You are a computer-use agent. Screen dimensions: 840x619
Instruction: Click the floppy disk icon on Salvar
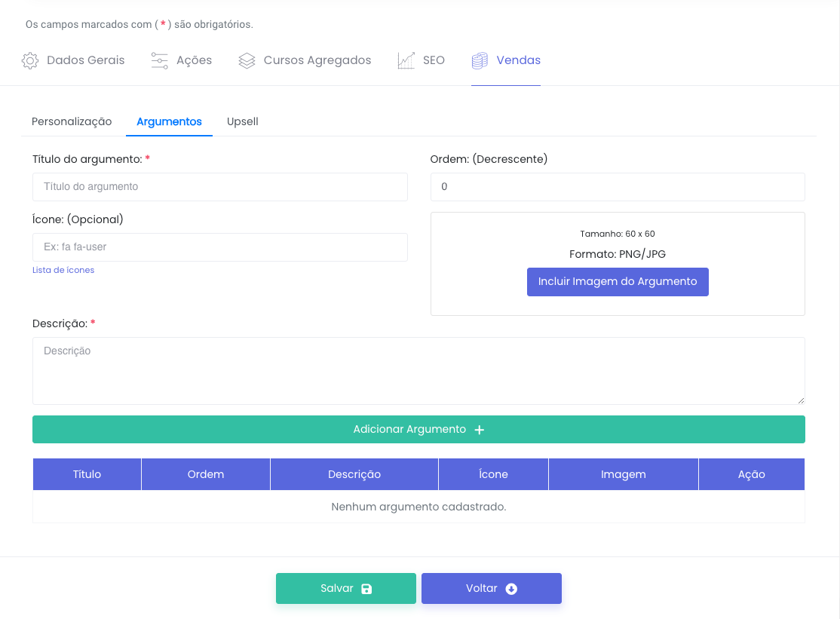click(366, 589)
